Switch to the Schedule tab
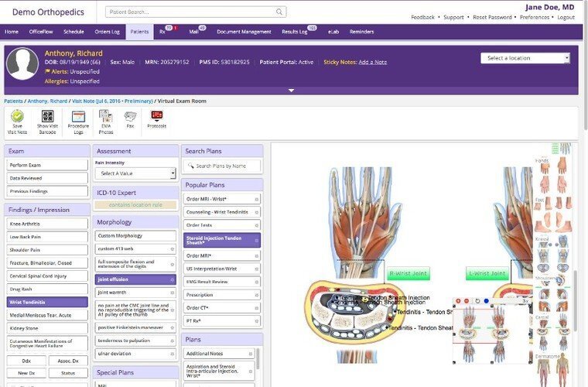Viewport: 588px width, 387px height. (x=73, y=32)
